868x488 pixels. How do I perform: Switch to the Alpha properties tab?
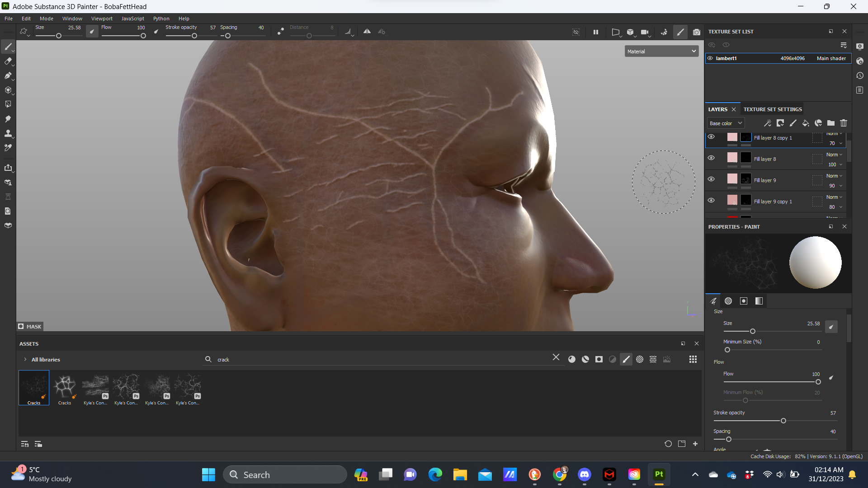pyautogui.click(x=728, y=301)
